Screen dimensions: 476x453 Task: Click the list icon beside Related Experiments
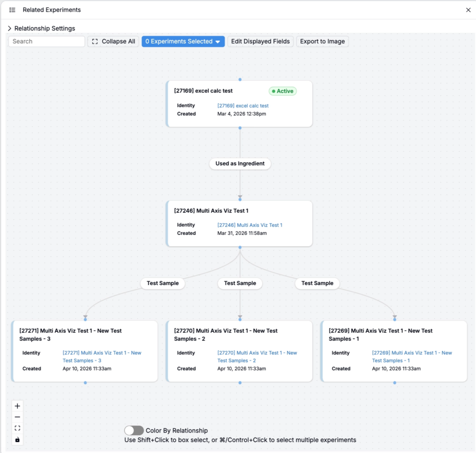pos(13,10)
